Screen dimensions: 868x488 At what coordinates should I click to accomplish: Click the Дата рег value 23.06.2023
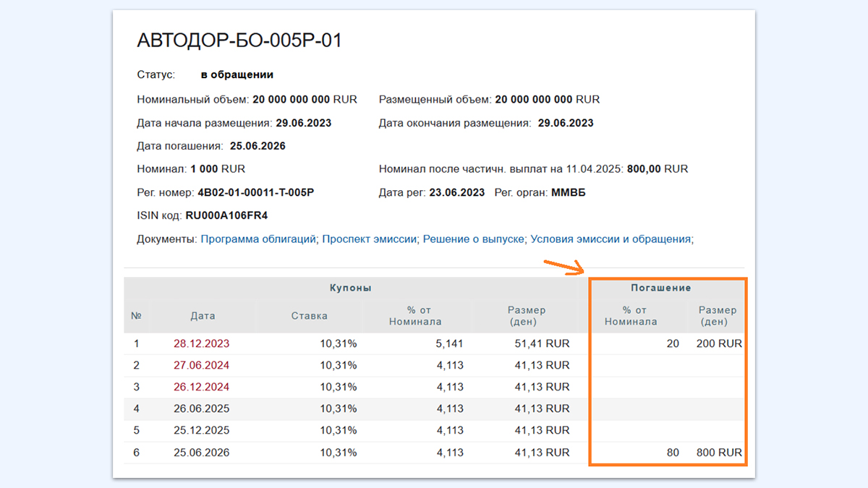click(x=457, y=192)
